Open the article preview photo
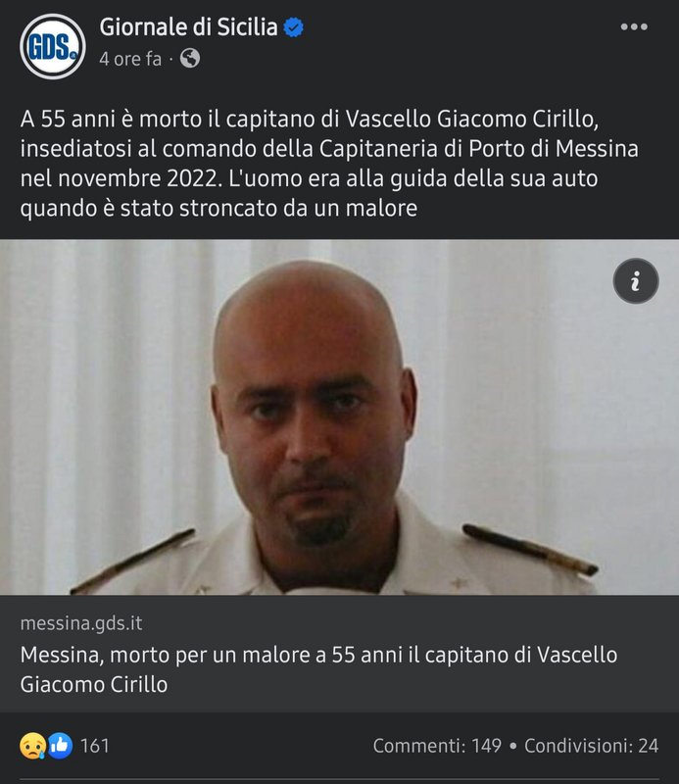This screenshot has height=784, width=679. coord(339,417)
